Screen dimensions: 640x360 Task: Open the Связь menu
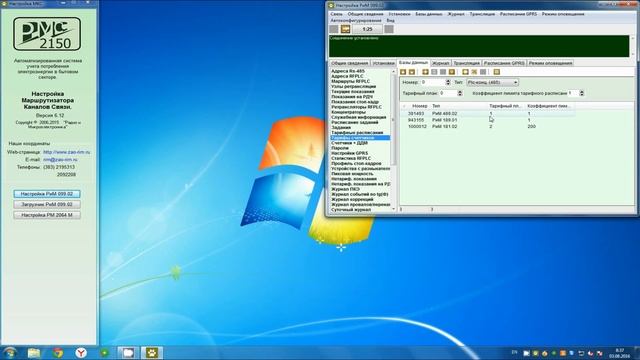[336, 14]
